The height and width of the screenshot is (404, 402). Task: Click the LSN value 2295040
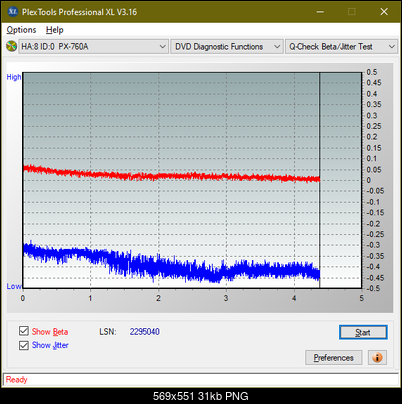tap(145, 332)
